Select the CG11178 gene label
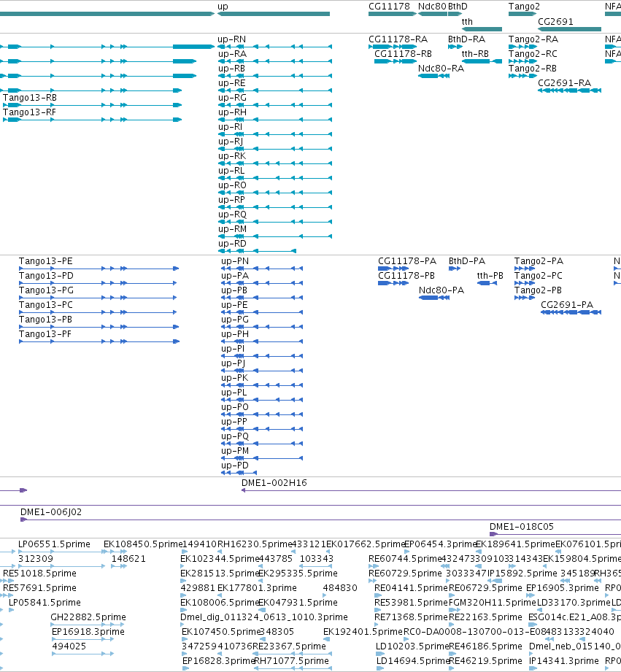 tap(389, 7)
